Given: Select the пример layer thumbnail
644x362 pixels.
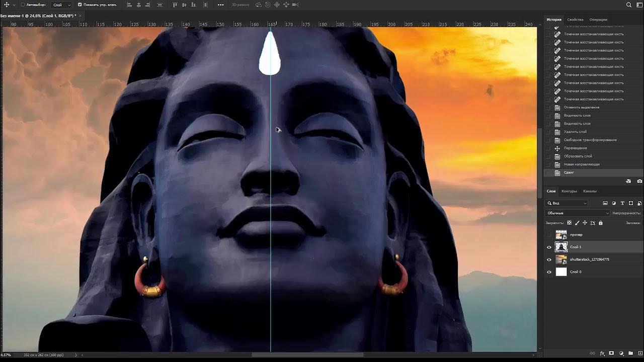Looking at the screenshot, I should tap(561, 235).
